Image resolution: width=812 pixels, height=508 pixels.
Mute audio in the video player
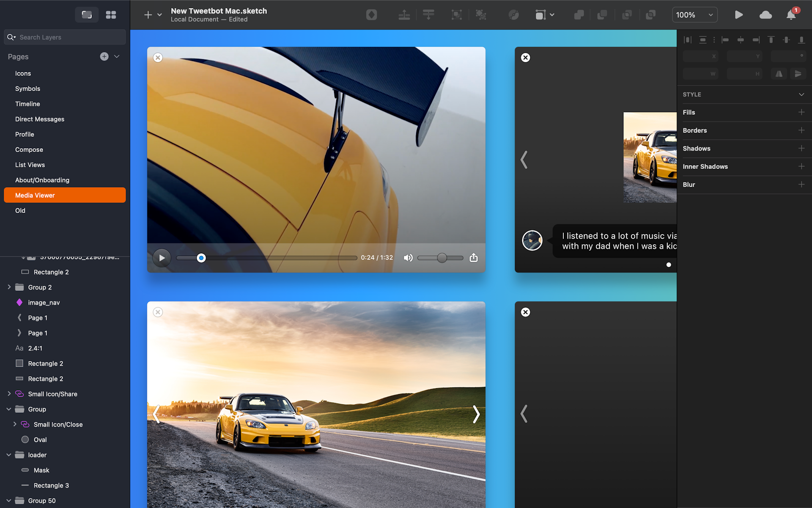(408, 257)
